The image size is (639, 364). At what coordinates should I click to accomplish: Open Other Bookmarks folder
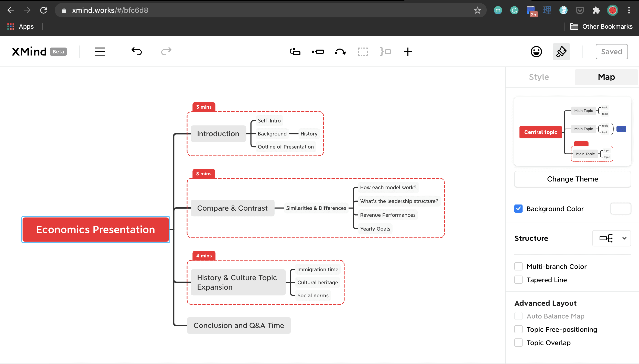coord(601,26)
